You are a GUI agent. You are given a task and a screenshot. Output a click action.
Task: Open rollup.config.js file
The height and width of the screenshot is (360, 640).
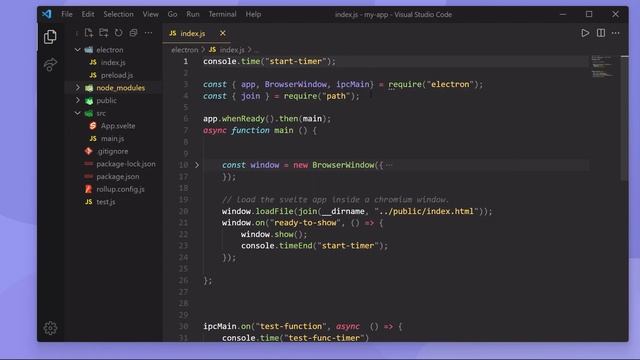click(120, 189)
